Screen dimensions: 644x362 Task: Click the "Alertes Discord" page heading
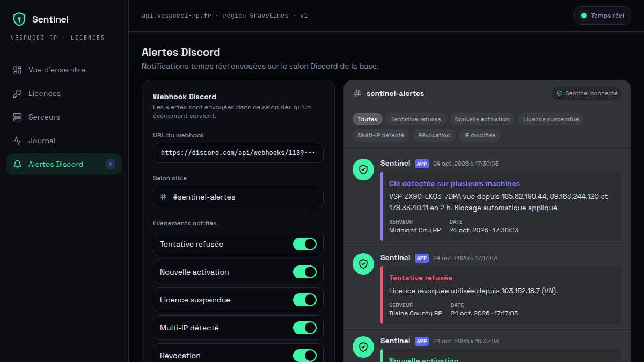(x=181, y=52)
